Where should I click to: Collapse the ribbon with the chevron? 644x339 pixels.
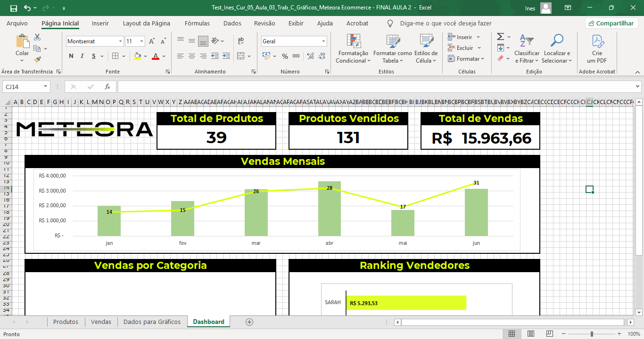pos(637,72)
